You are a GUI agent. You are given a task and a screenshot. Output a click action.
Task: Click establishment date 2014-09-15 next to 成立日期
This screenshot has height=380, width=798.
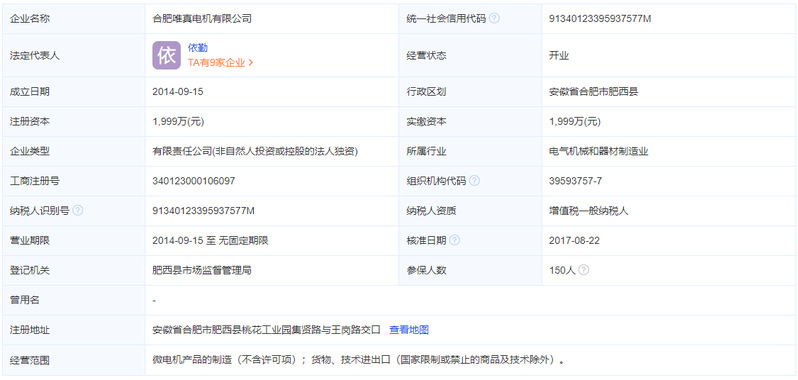(x=178, y=92)
